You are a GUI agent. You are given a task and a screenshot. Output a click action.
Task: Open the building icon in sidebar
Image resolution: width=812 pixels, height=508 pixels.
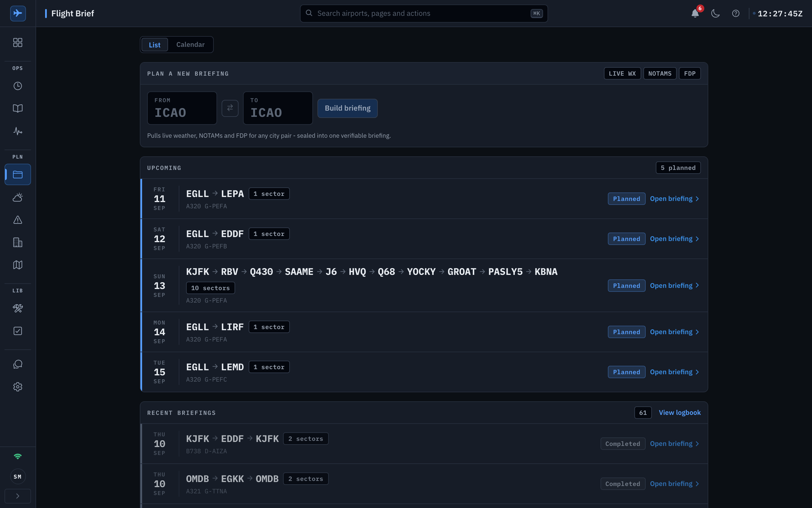coord(18,242)
